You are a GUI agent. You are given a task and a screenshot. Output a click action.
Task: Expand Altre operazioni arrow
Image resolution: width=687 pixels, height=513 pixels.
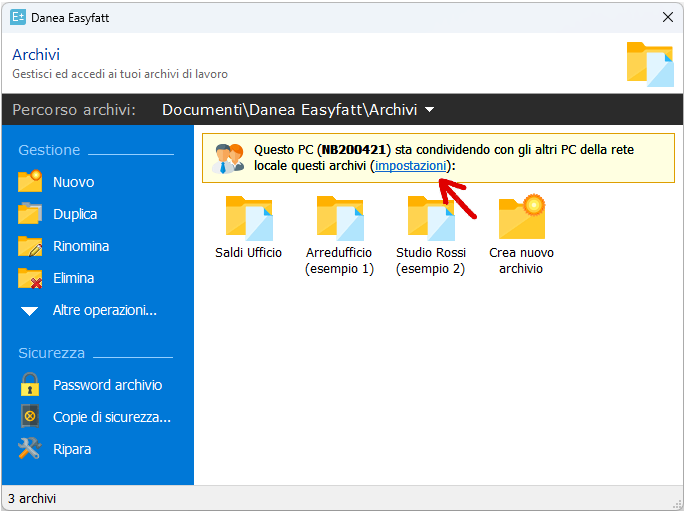[x=29, y=311]
